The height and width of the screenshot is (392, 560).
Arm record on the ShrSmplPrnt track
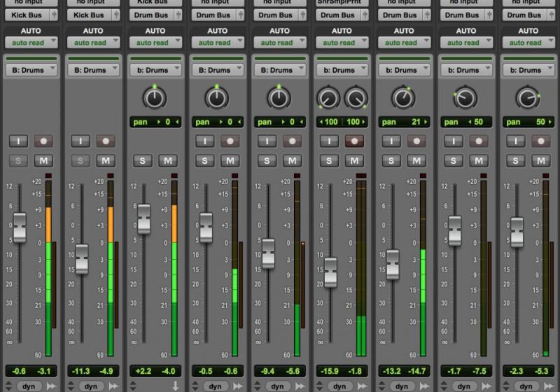coord(355,141)
